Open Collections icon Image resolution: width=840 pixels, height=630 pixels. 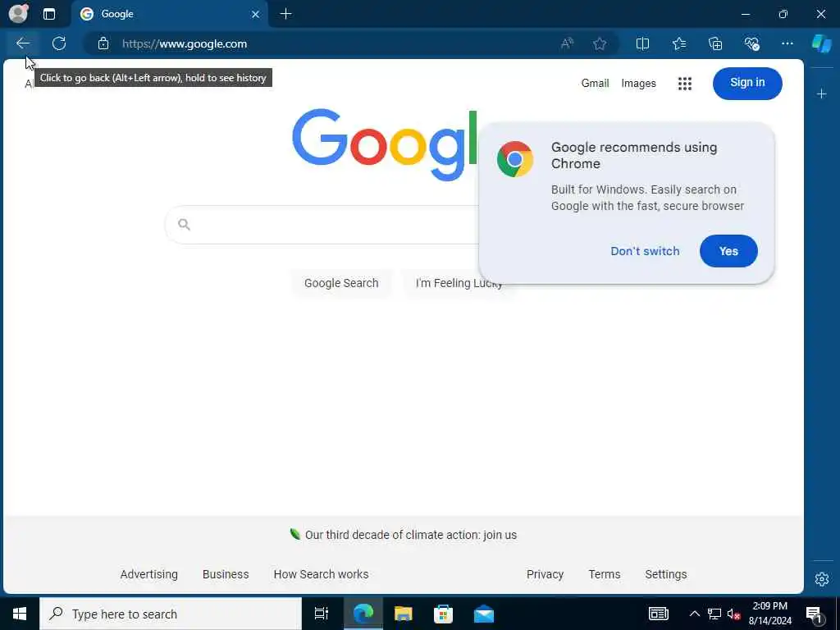point(715,43)
